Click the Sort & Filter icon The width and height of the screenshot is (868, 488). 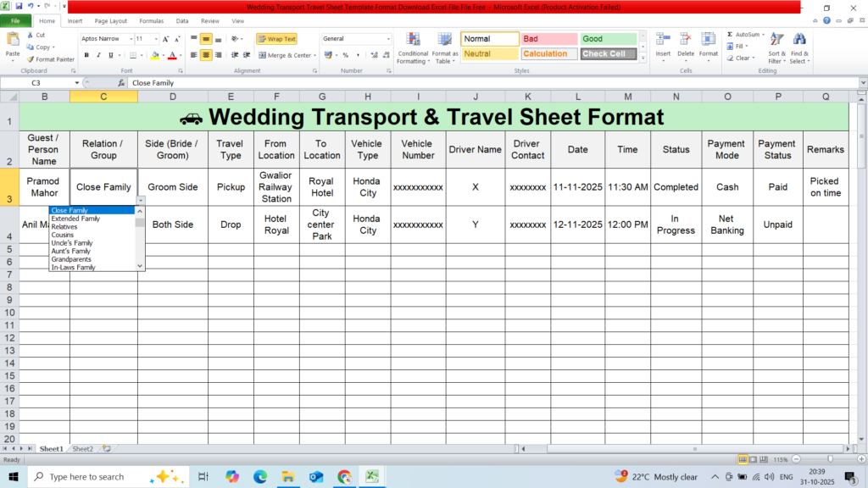click(776, 47)
